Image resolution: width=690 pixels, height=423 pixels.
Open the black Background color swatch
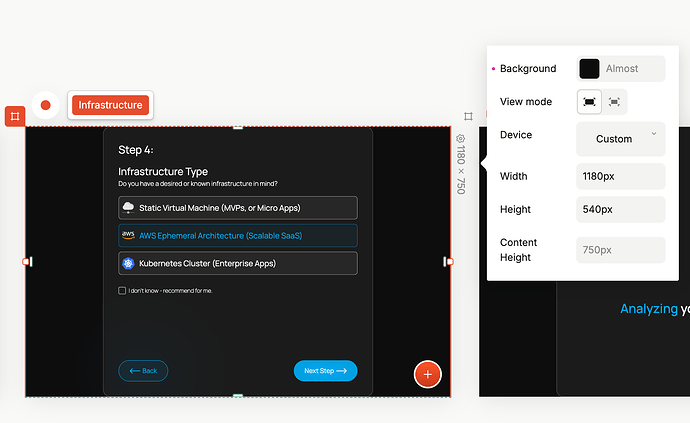point(589,68)
